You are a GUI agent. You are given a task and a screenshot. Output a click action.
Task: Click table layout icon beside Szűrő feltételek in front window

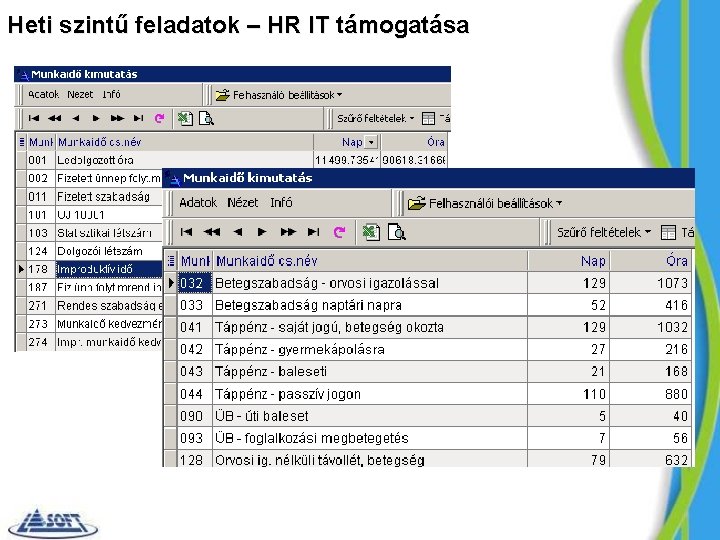[x=668, y=232]
